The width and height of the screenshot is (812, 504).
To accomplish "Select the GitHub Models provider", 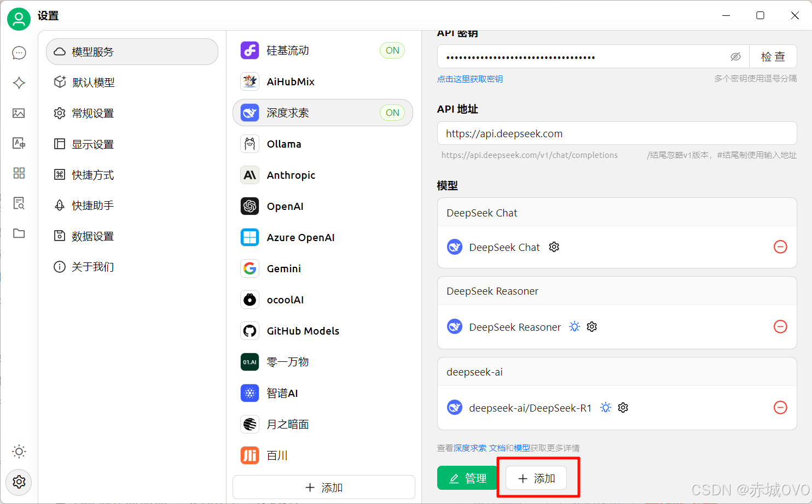I will pos(323,331).
